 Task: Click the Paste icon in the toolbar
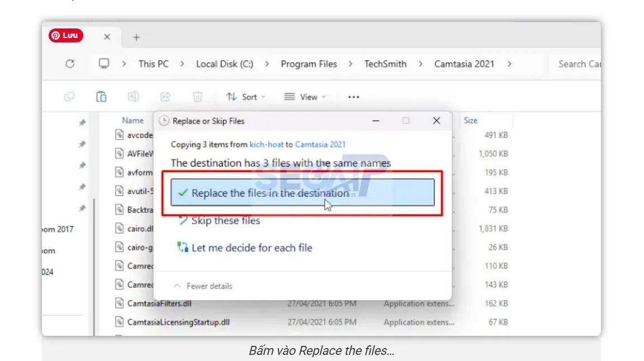[101, 96]
